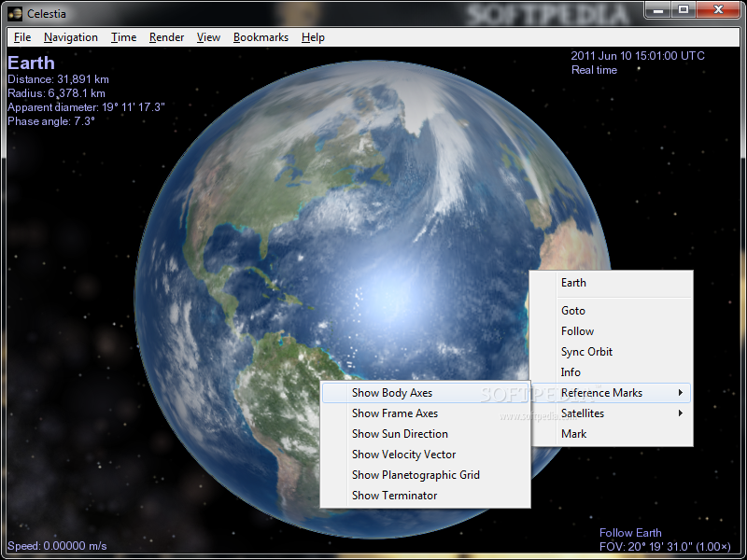
Task: Expand Reference Marks submenu
Action: [x=612, y=393]
